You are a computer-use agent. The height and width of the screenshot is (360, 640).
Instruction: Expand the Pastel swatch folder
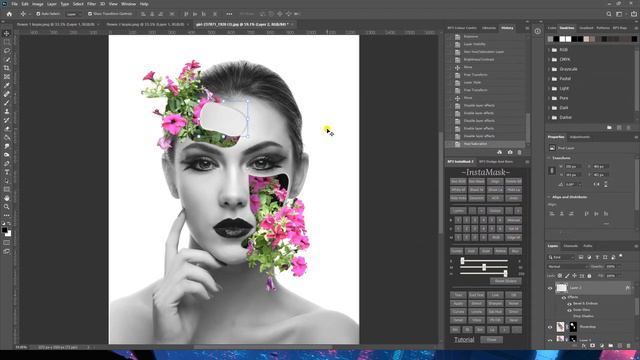pos(549,79)
